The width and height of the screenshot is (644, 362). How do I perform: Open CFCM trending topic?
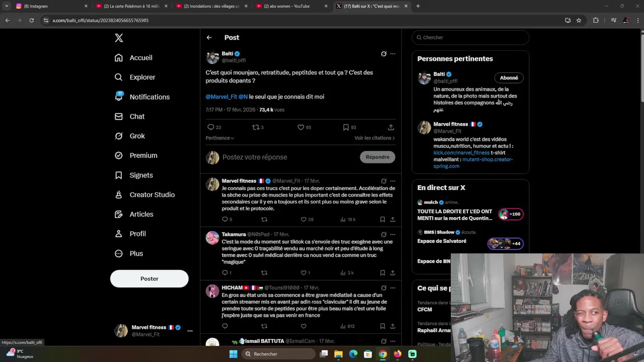click(425, 310)
